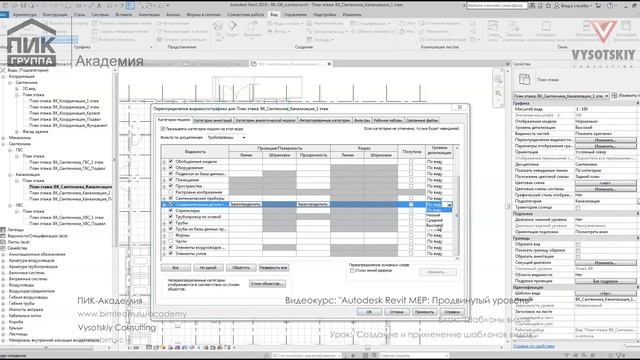The image size is (640, 360).
Task: Click the shopping cart icon in title bar
Action: pyautogui.click(x=598, y=6)
